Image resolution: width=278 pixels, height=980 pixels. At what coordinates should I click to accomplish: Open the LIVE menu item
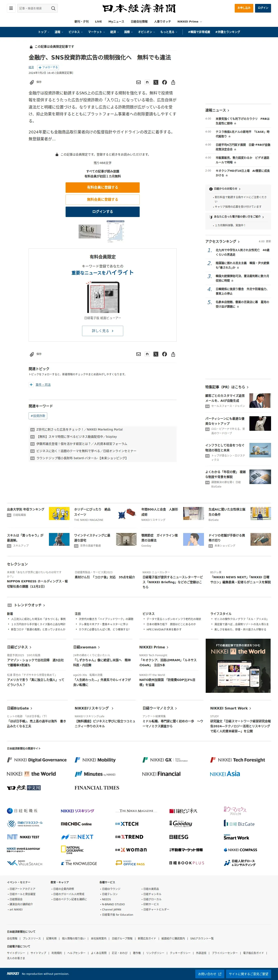click(x=99, y=22)
